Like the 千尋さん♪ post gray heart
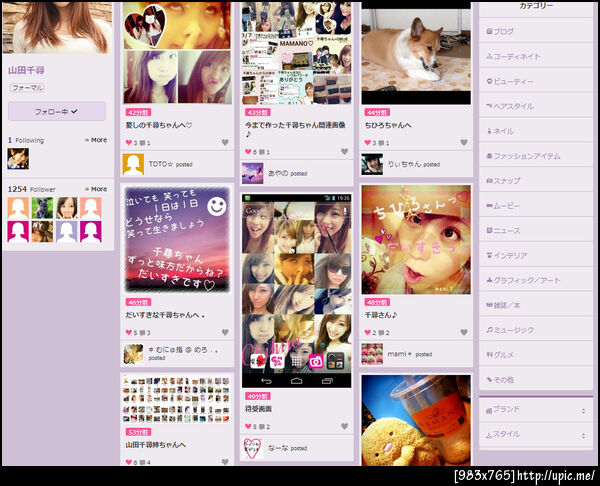The width and height of the screenshot is (600, 486). [464, 332]
